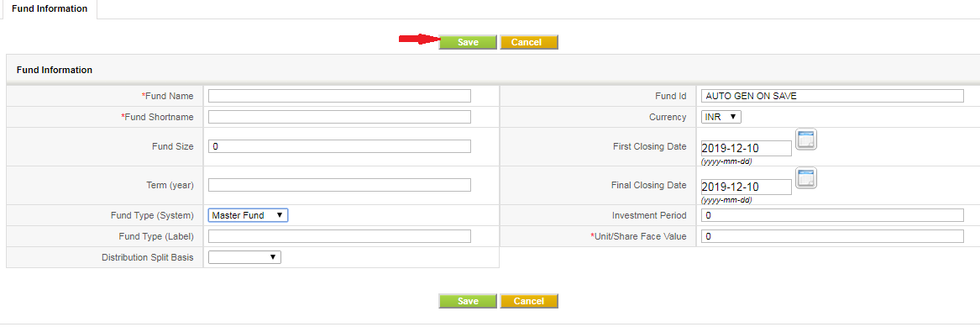Select the Fund Size input field

coord(339,146)
